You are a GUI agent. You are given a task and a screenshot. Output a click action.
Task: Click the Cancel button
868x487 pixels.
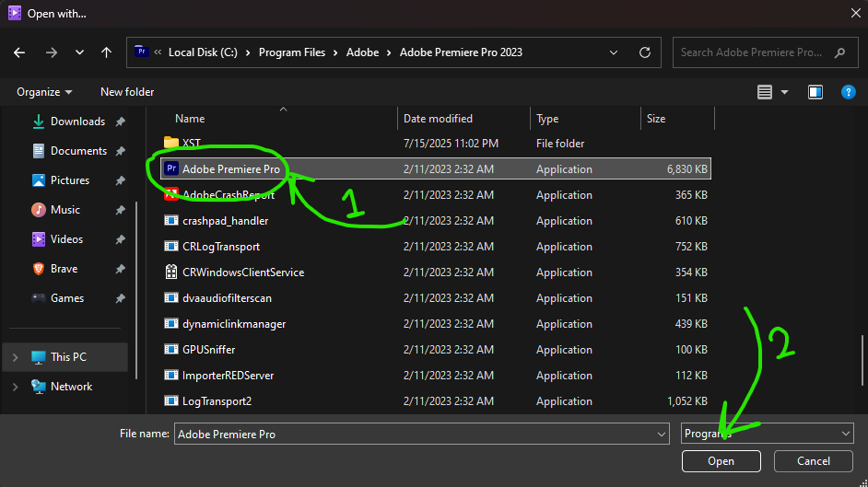click(814, 461)
